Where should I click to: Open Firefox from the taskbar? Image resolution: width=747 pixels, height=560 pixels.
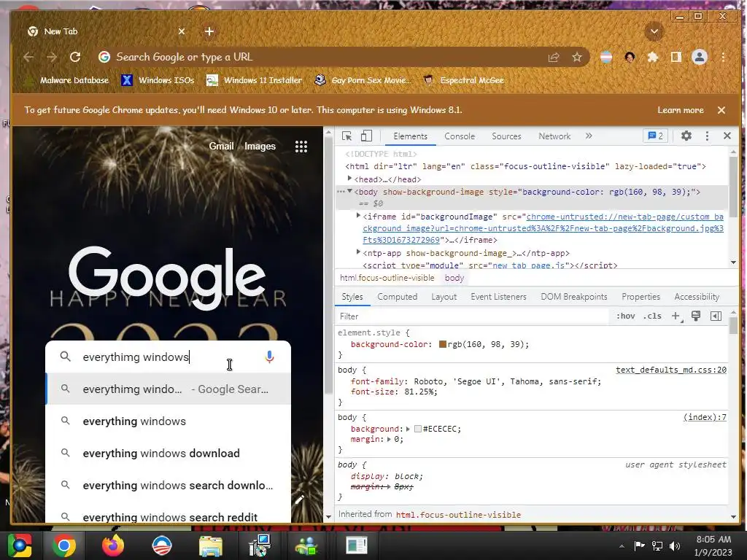(x=113, y=545)
